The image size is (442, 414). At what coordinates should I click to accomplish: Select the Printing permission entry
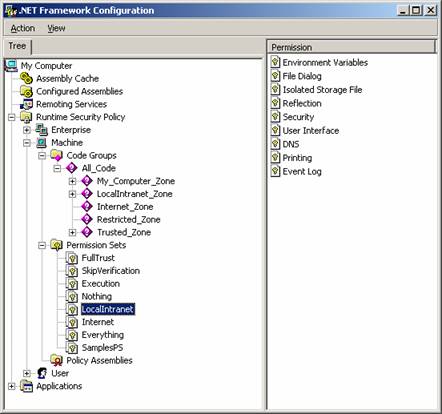pos(297,158)
